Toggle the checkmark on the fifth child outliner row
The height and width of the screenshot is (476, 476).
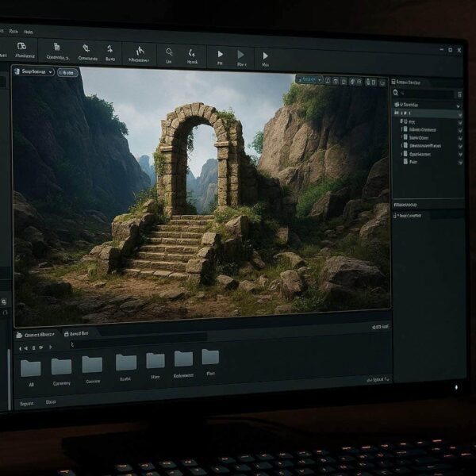pos(460,154)
